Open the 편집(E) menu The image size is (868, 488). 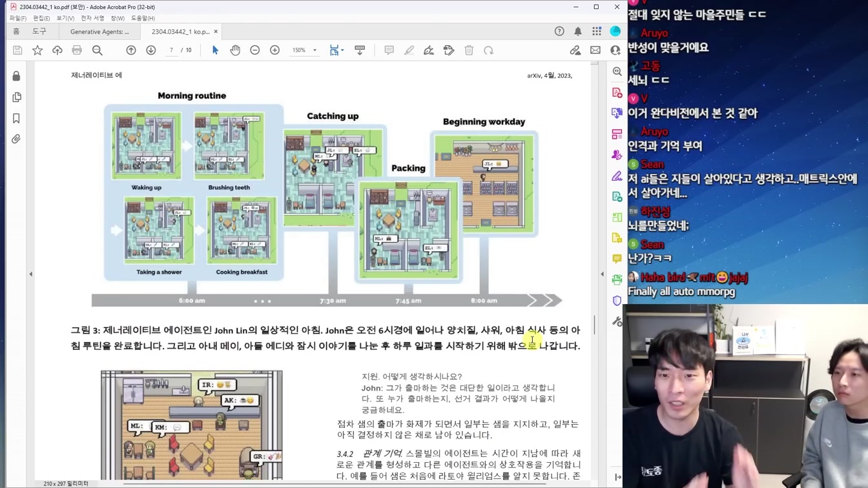[41, 18]
